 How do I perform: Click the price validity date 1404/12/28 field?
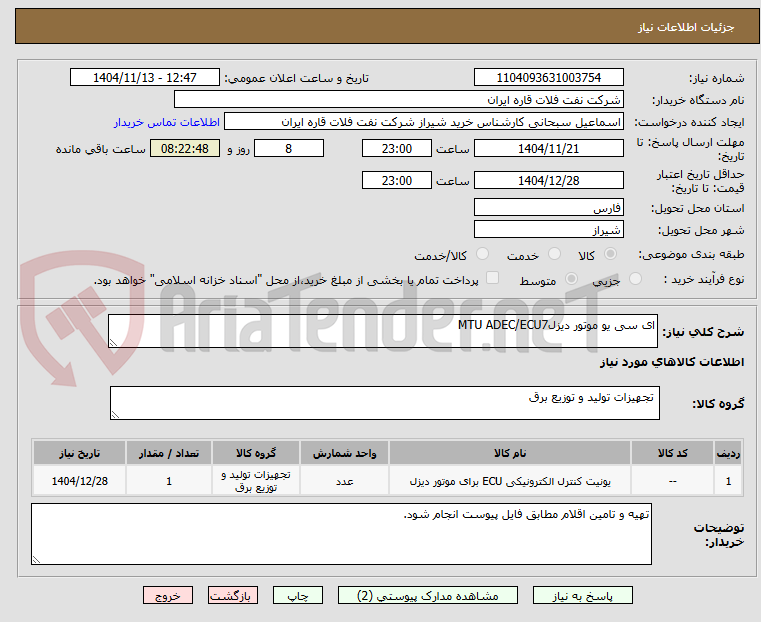tap(548, 180)
